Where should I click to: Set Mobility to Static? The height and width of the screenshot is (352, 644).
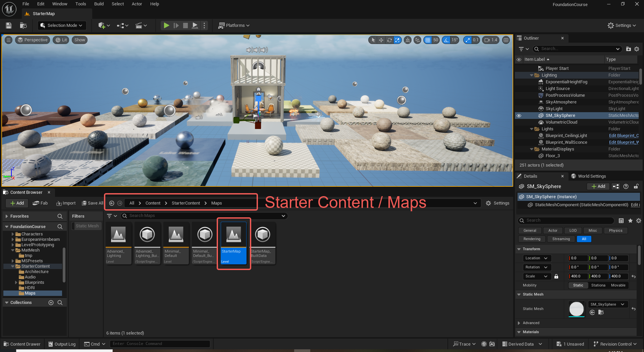tap(578, 285)
